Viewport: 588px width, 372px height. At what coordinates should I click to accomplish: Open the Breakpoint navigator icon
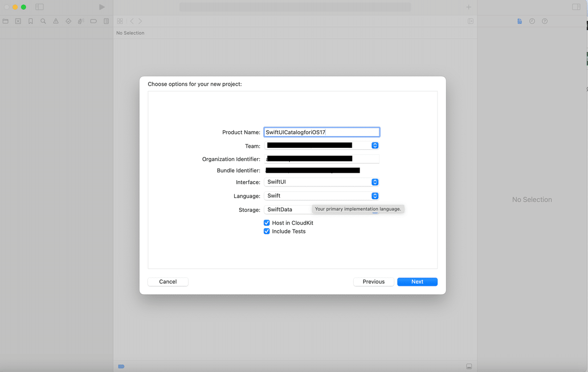(x=94, y=22)
